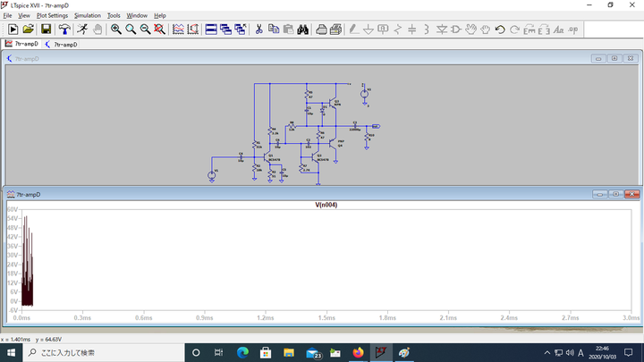Click the Run simulation icon
This screenshot has height=362, width=644.
tap(82, 29)
